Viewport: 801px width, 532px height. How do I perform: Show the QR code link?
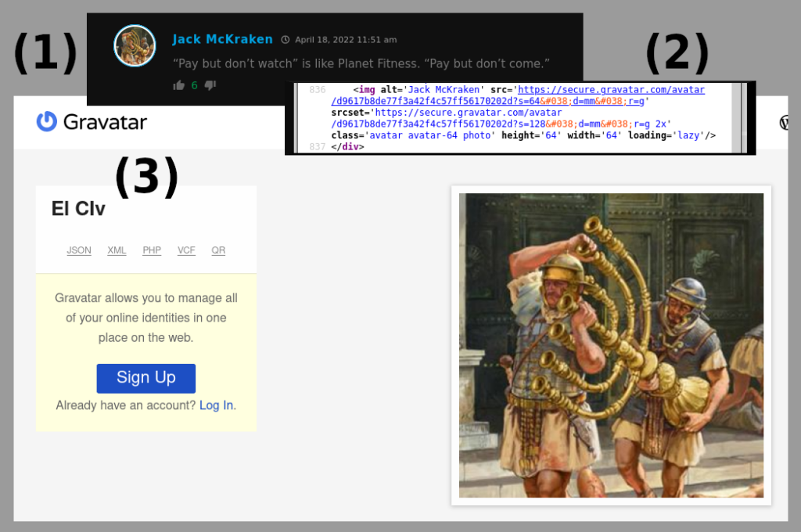point(218,250)
